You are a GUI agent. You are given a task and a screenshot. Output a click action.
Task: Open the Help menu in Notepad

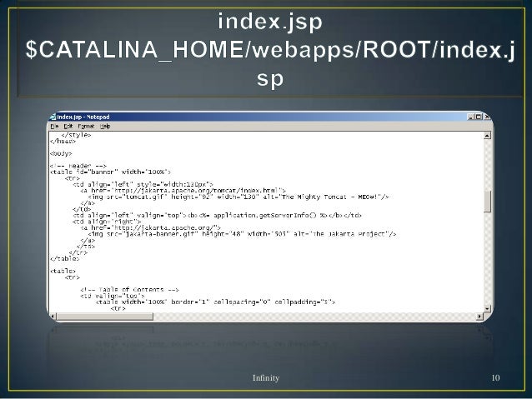click(x=105, y=126)
